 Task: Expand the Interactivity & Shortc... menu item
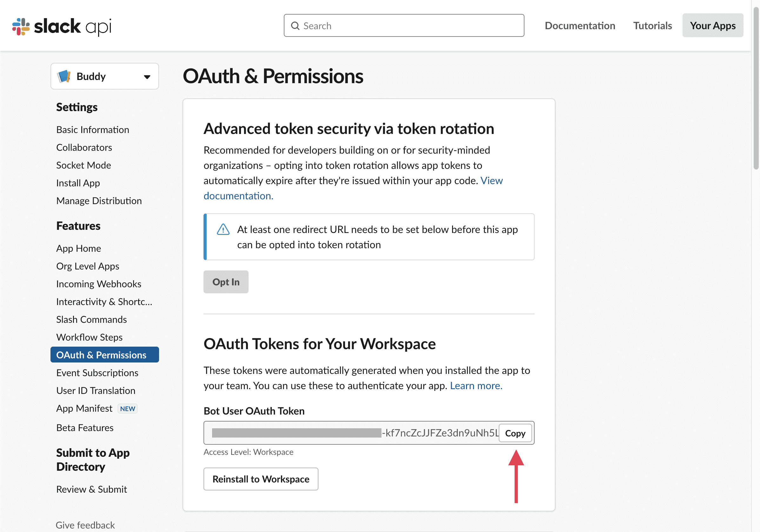[104, 301]
